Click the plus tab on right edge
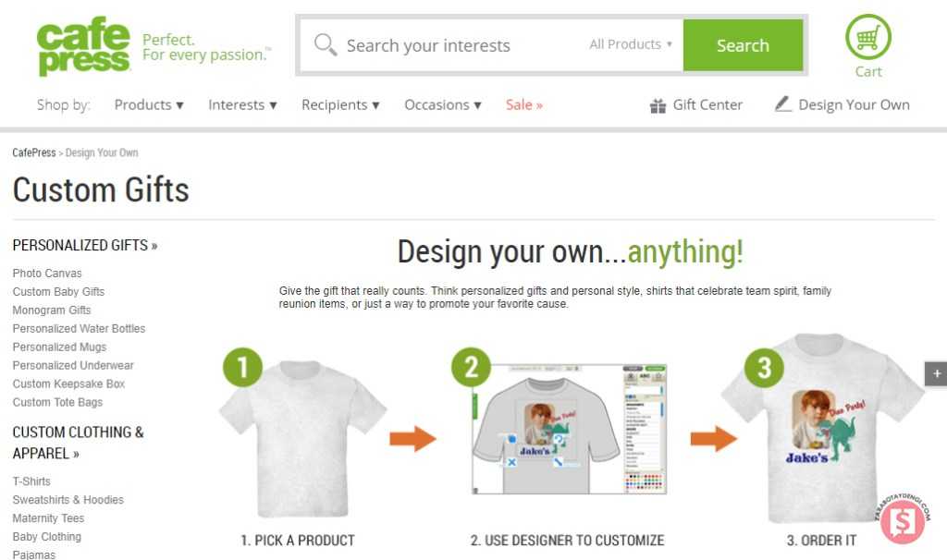Image resolution: width=947 pixels, height=560 pixels. click(936, 373)
